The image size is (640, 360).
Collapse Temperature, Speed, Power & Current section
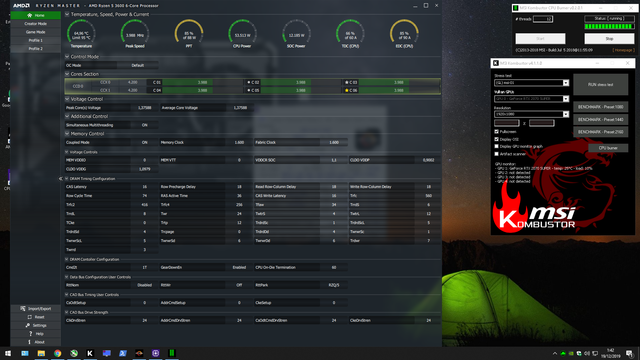click(67, 14)
